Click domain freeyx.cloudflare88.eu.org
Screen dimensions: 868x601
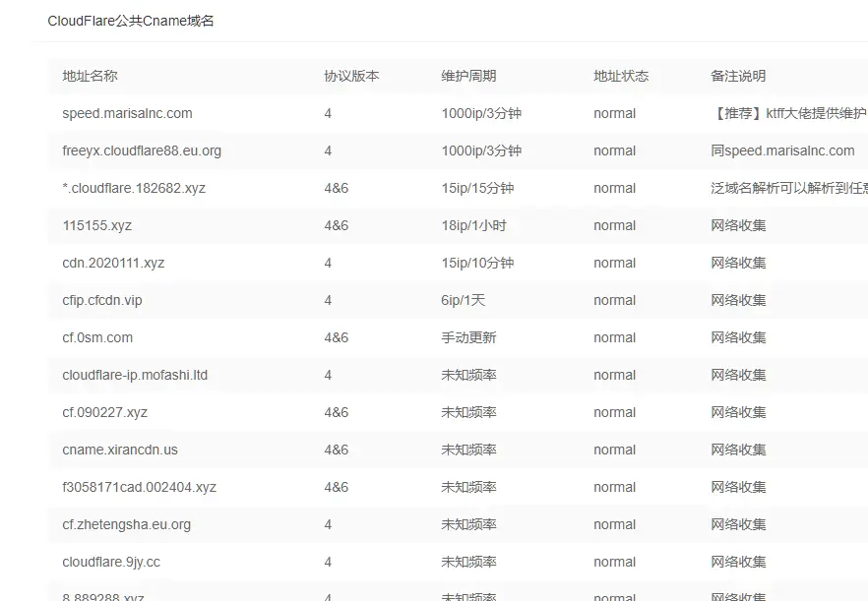tap(142, 151)
